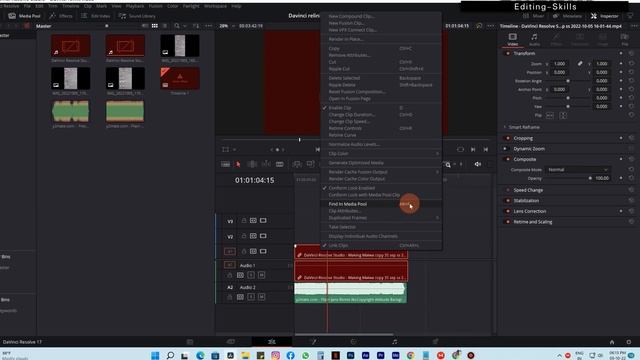Switch to Inspector Video tab
The width and height of the screenshot is (640, 360).
[x=513, y=40]
